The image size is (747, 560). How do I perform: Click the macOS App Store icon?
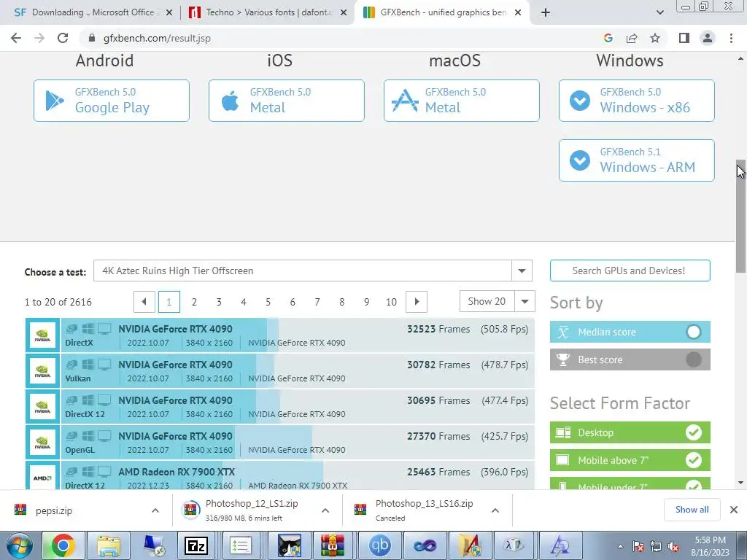pos(405,101)
